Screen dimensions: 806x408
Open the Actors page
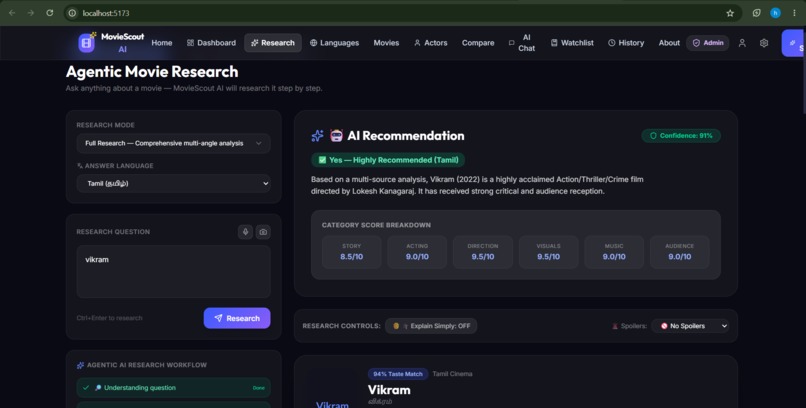pyautogui.click(x=431, y=43)
